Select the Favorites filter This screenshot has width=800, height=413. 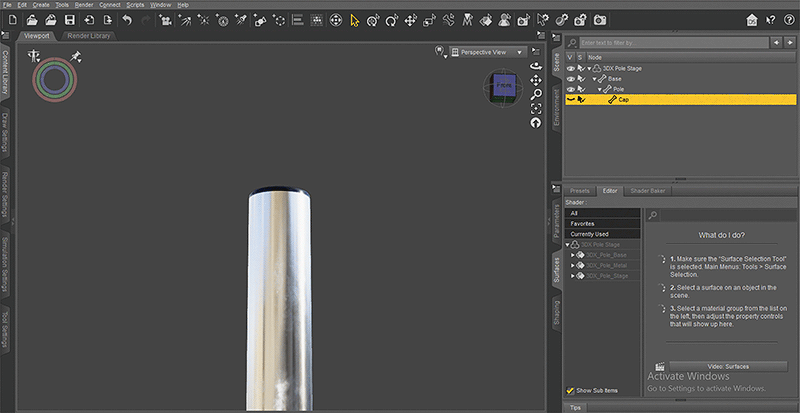(602, 224)
